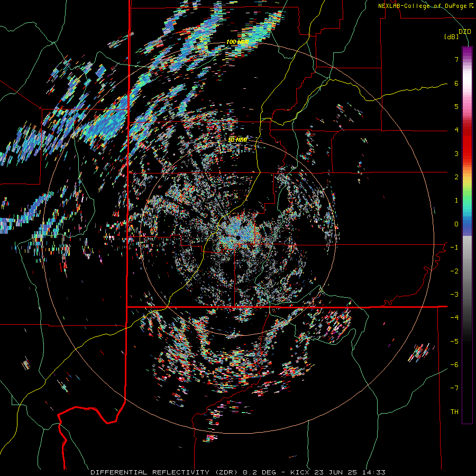Click the NEXLAB-College of DuPage label

tap(425, 6)
